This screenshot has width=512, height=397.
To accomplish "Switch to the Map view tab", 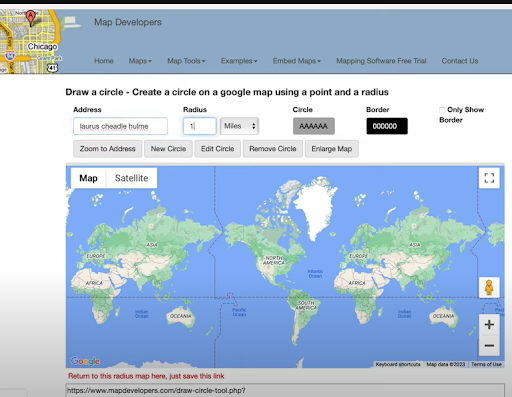I will point(88,178).
